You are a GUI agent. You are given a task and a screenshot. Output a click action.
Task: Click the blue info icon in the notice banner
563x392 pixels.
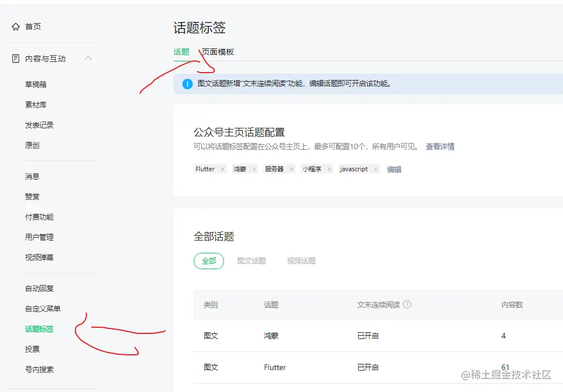click(x=187, y=84)
